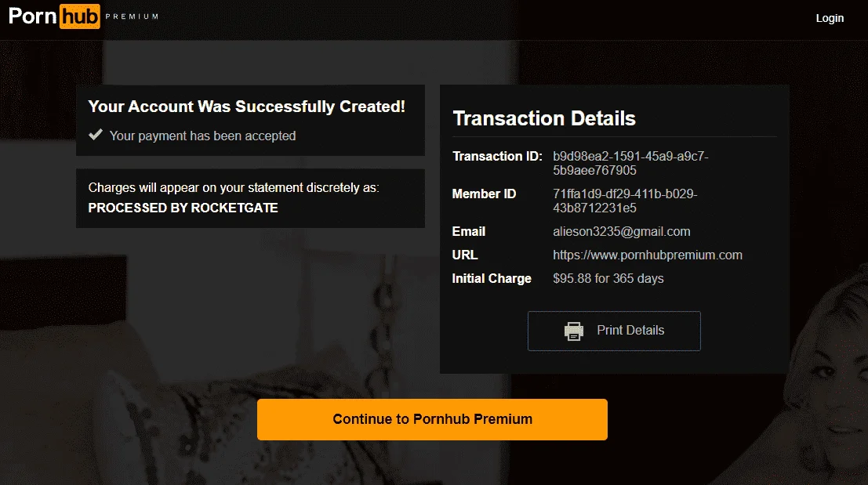Click the Transaction Details heading

[544, 118]
